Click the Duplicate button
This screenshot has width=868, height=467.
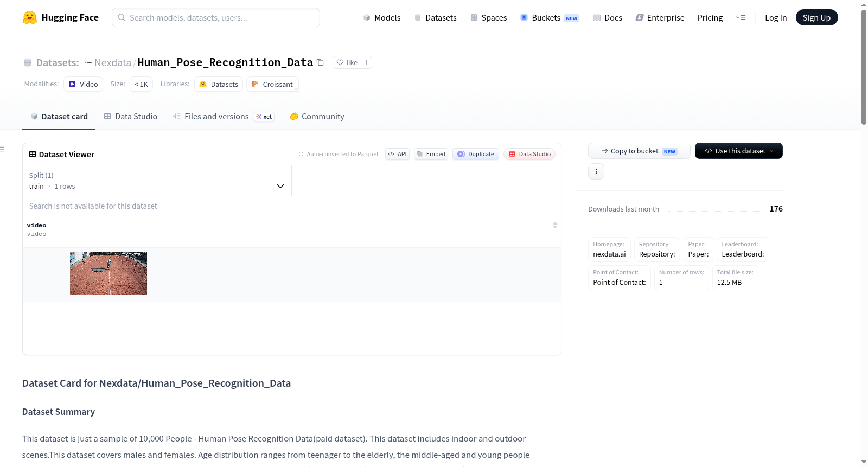tap(476, 154)
